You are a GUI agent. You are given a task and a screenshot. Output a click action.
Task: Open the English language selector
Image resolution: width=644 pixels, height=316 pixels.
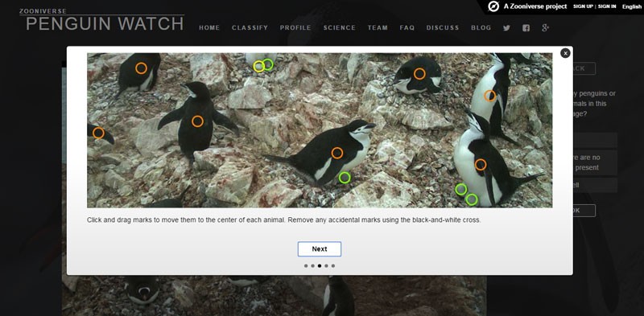tap(632, 6)
